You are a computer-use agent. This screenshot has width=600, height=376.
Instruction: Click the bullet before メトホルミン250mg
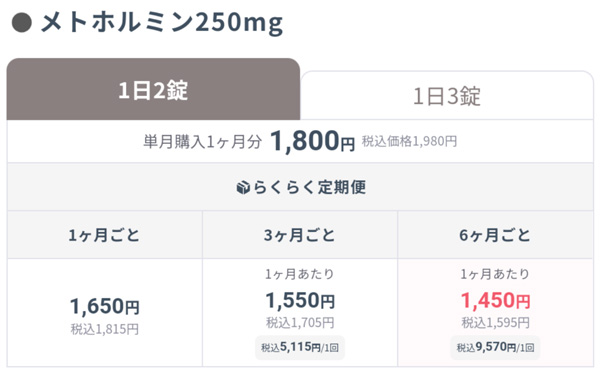click(x=21, y=22)
